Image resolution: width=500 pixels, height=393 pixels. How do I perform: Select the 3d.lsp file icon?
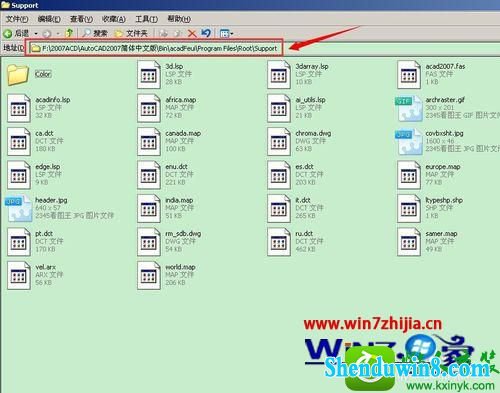[149, 75]
